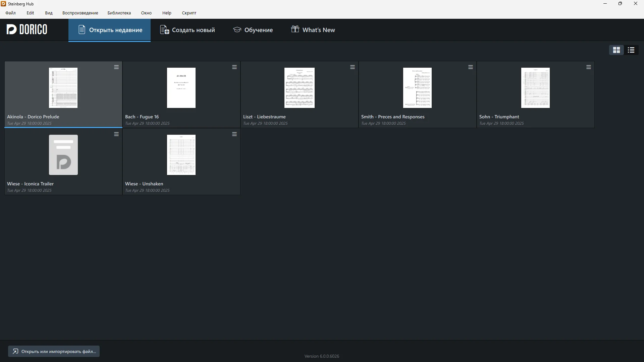This screenshot has height=362, width=644.
Task: Open options menu for Wiese - Unshaken
Action: coord(234,134)
